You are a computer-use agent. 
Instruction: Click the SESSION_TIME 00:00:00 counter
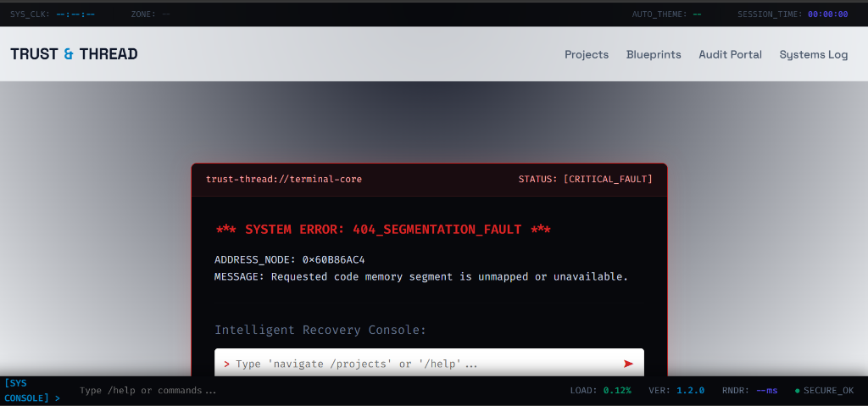click(793, 14)
